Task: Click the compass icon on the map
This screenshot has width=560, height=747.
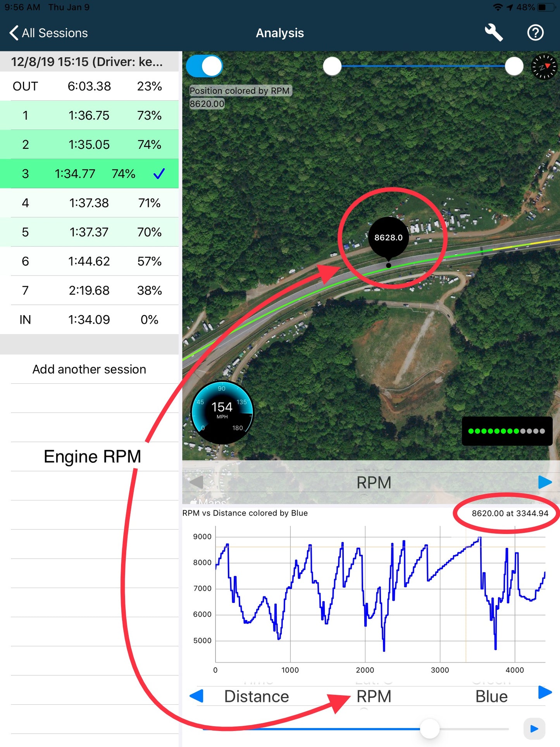Action: tap(544, 67)
